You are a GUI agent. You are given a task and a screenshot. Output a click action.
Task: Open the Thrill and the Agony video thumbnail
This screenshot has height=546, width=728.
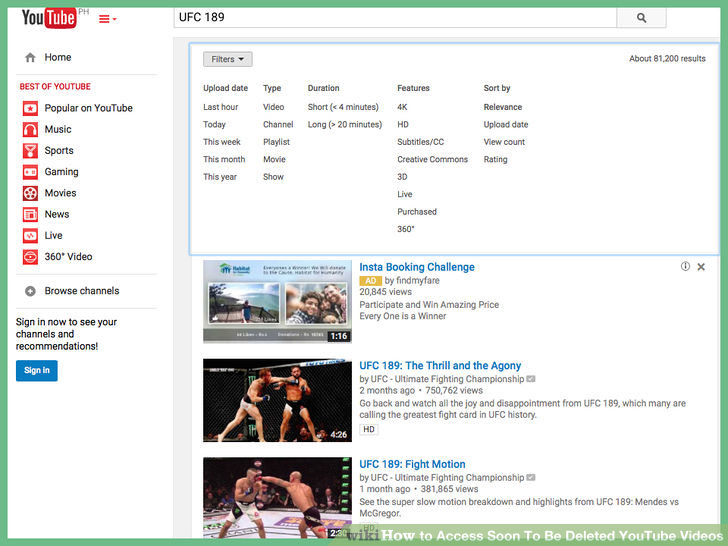point(277,400)
